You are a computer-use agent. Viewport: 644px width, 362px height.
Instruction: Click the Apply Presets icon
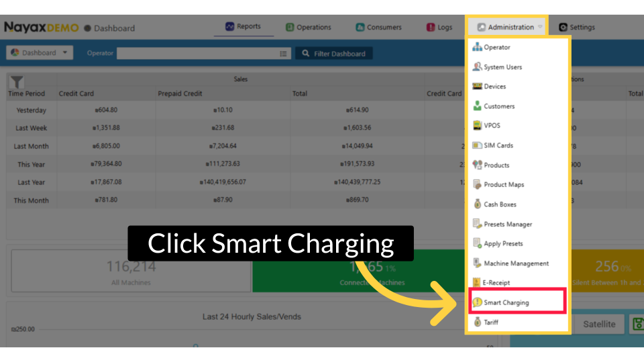click(477, 243)
